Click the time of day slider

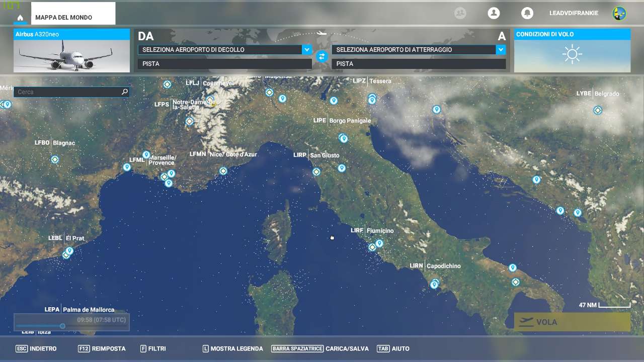tap(63, 326)
